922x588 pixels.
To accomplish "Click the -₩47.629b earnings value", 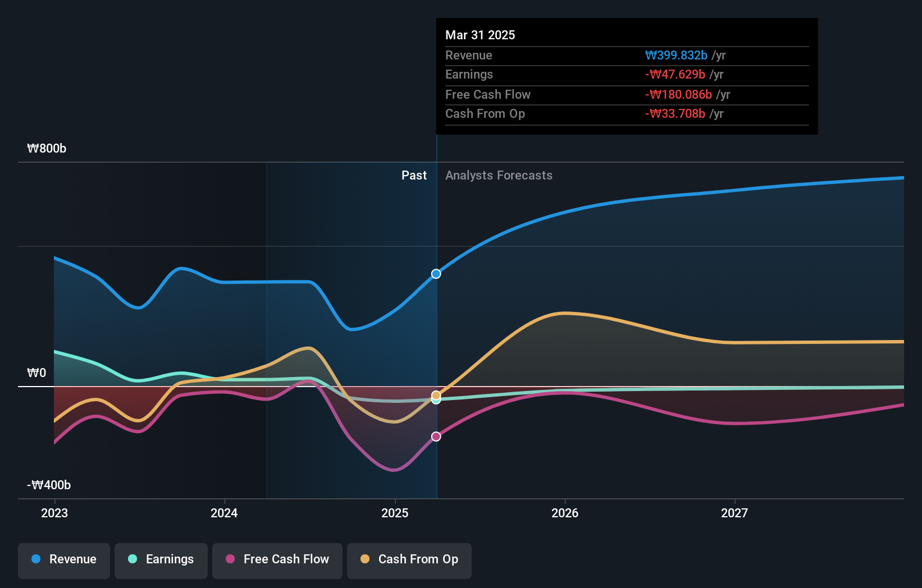I will tap(675, 74).
